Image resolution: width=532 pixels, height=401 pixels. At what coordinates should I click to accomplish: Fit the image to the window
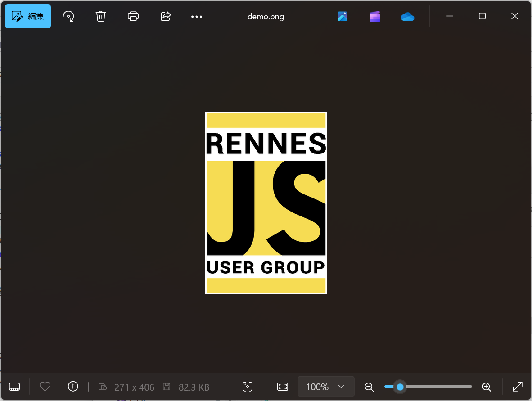coord(282,387)
